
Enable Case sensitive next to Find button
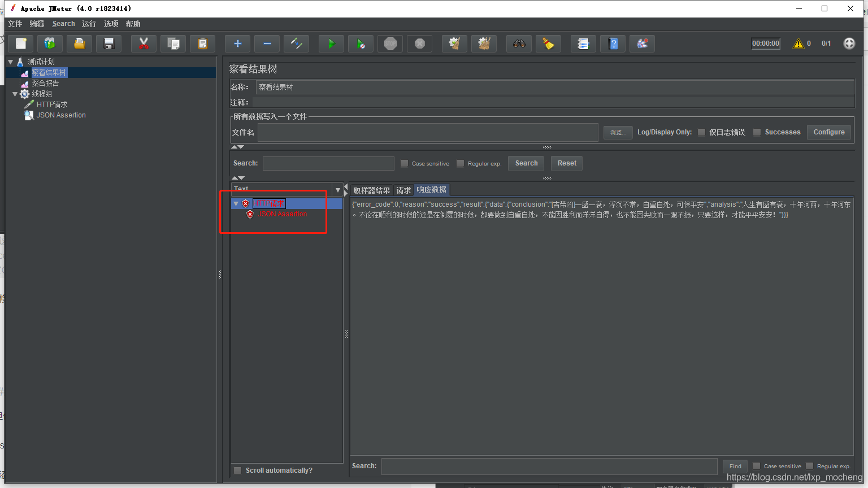[756, 466]
